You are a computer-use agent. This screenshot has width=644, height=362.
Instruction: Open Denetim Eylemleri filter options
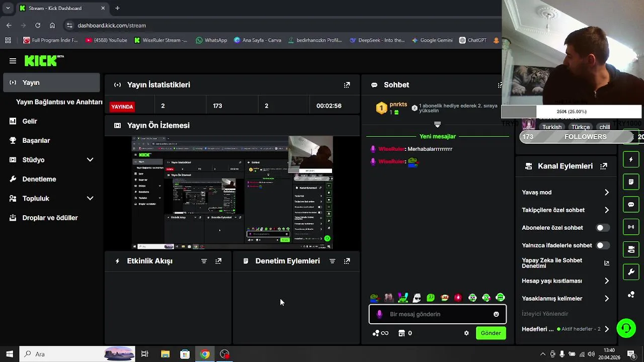pyautogui.click(x=332, y=261)
